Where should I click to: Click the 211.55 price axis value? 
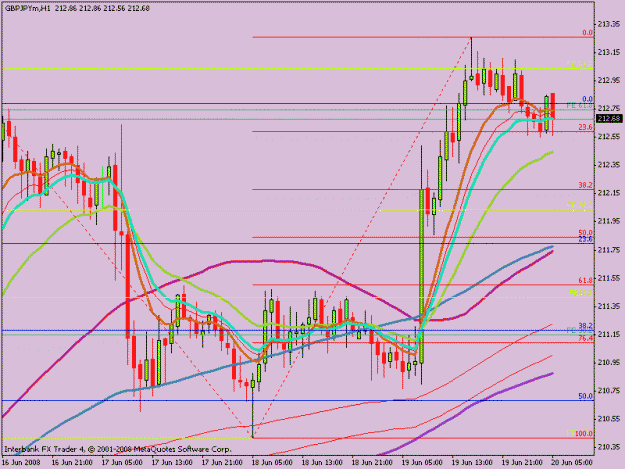[x=609, y=278]
